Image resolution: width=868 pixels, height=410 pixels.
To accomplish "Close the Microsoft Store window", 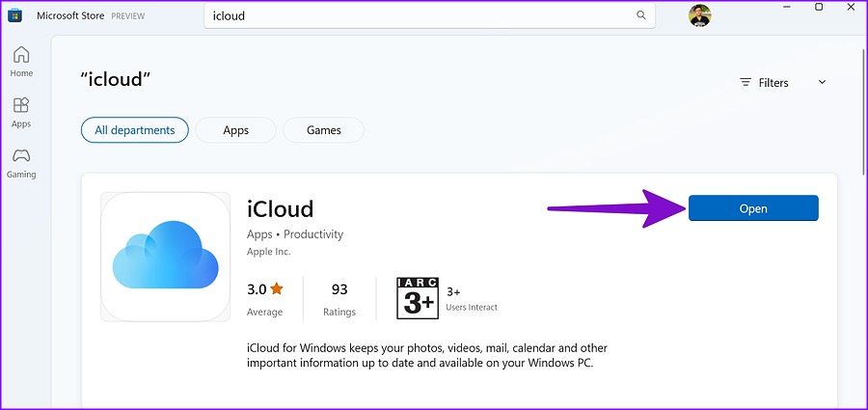I will point(852,7).
